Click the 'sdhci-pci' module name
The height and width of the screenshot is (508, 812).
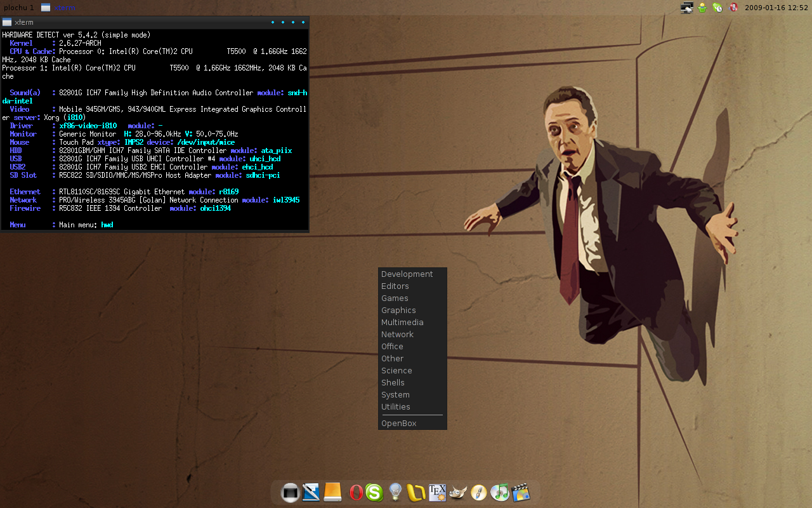click(263, 175)
